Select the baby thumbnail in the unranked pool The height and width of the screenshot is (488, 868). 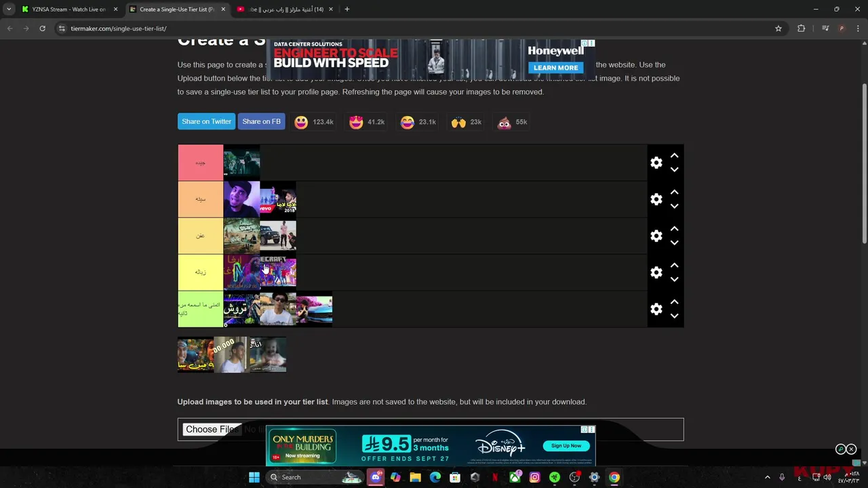click(268, 354)
